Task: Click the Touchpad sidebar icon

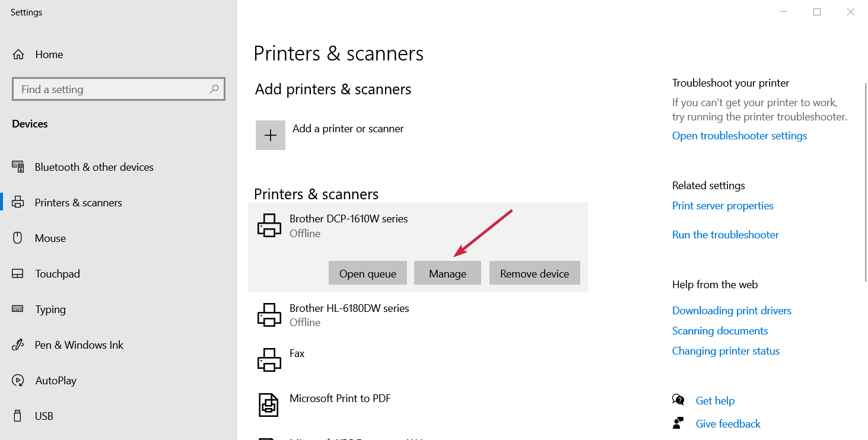Action: pyautogui.click(x=18, y=274)
